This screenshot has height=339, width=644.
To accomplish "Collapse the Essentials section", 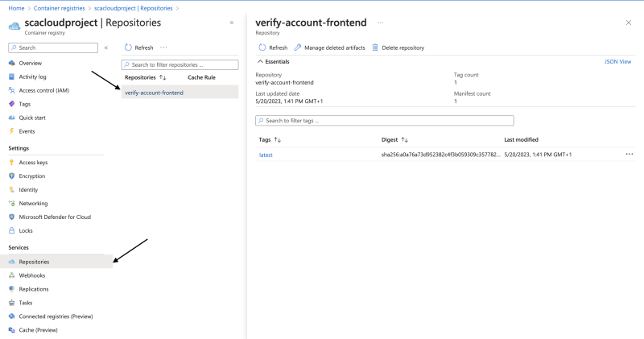I will (x=274, y=62).
